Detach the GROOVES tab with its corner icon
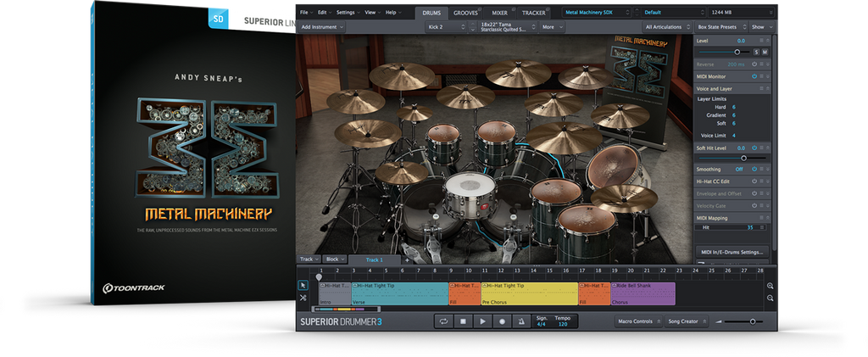This screenshot has width=868, height=357. [x=480, y=8]
